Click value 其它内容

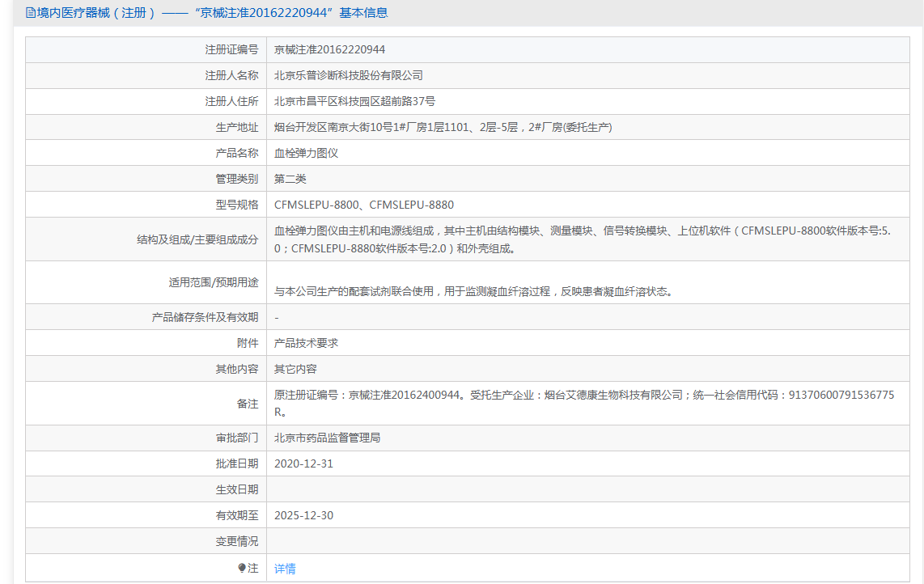(296, 370)
